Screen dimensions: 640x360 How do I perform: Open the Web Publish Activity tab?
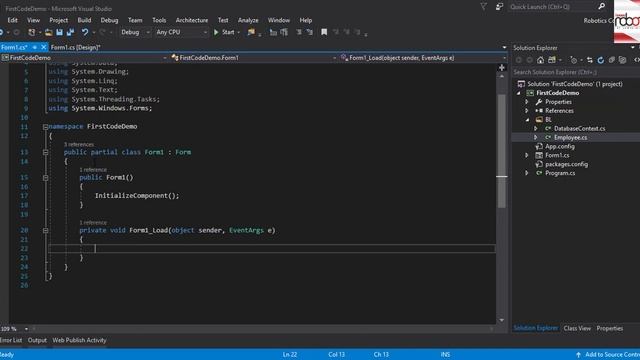(x=79, y=340)
